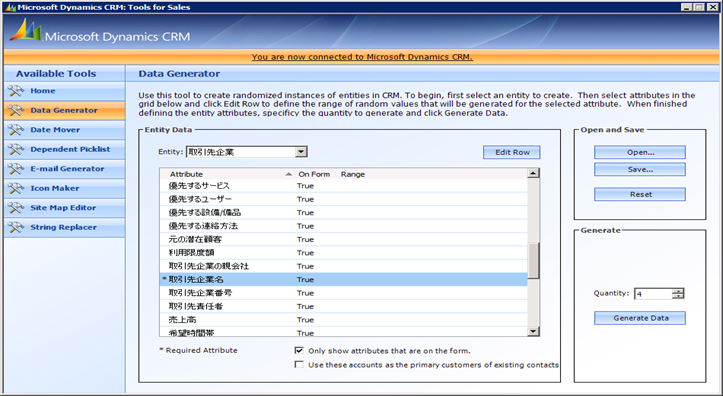Click the Microsoft Dynamics CRM logo
The width and height of the screenshot is (723, 396).
coord(100,31)
